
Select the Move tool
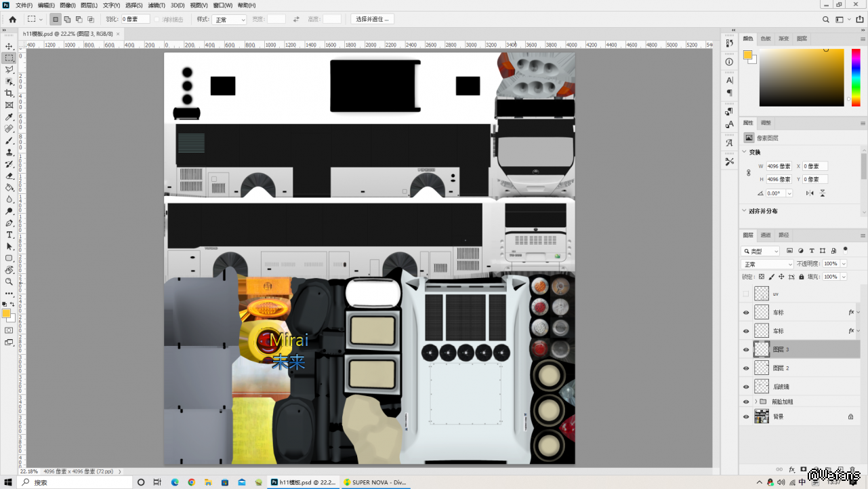pos(9,46)
